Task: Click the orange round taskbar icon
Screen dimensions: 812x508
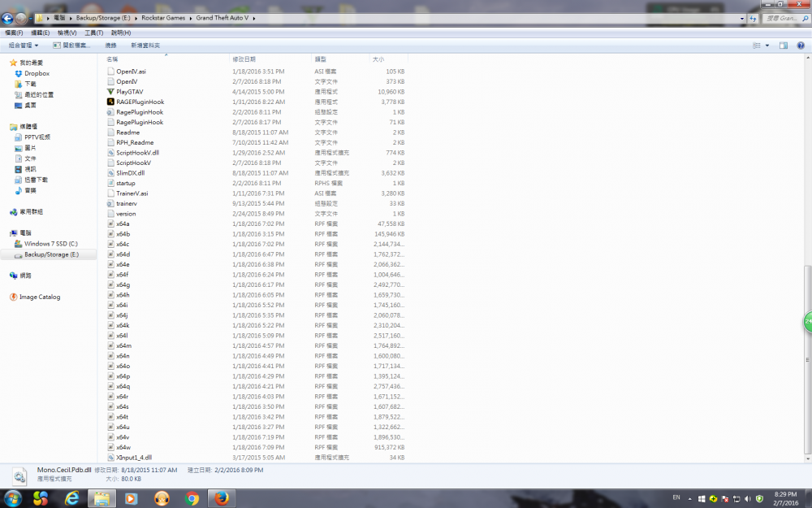Action: (x=162, y=499)
